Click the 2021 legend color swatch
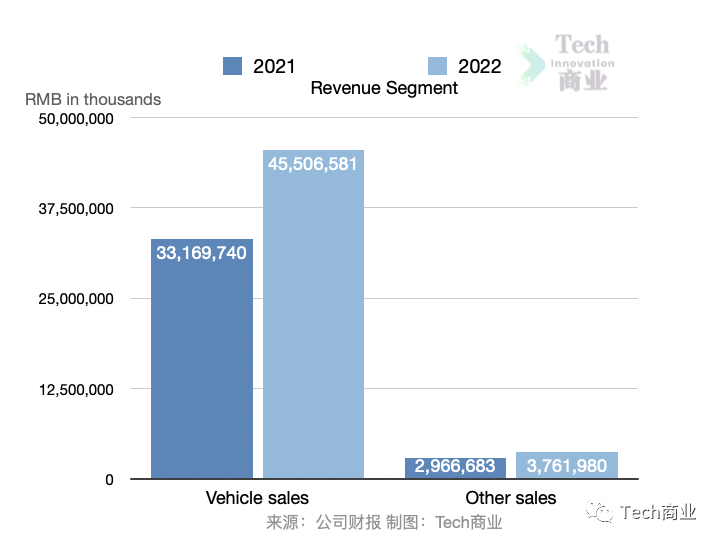Image resolution: width=720 pixels, height=544 pixels. [x=233, y=66]
